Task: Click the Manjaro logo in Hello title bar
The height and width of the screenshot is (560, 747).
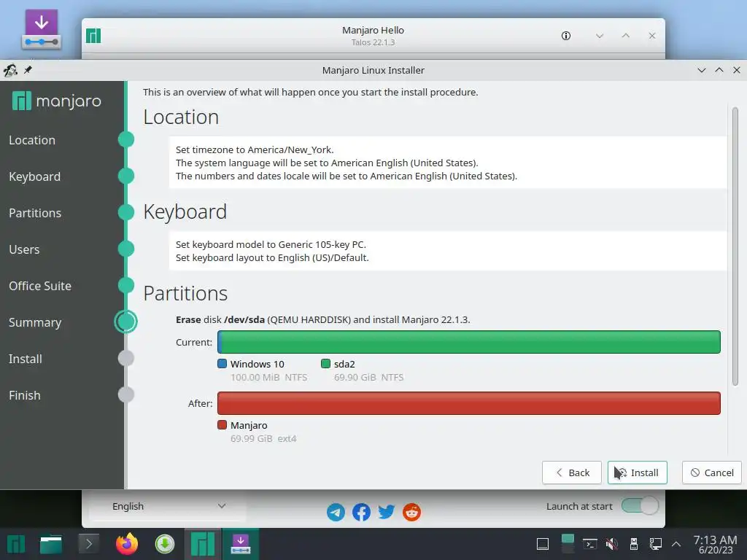Action: click(93, 36)
